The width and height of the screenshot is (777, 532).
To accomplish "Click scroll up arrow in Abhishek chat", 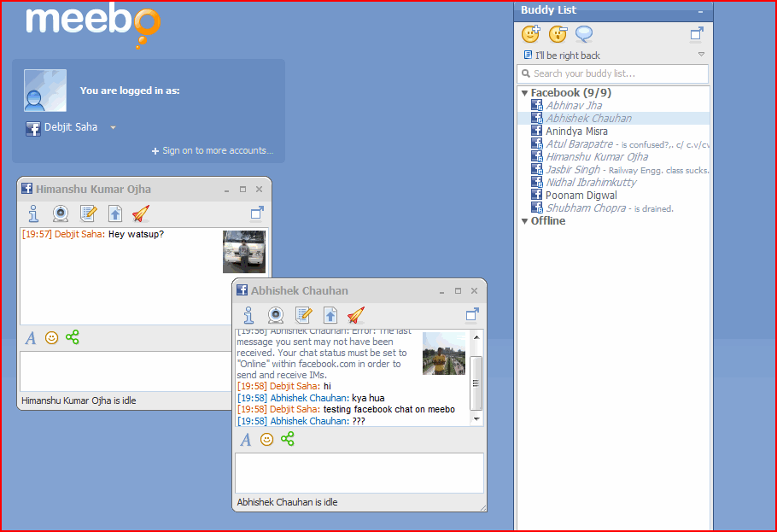I will (x=476, y=337).
